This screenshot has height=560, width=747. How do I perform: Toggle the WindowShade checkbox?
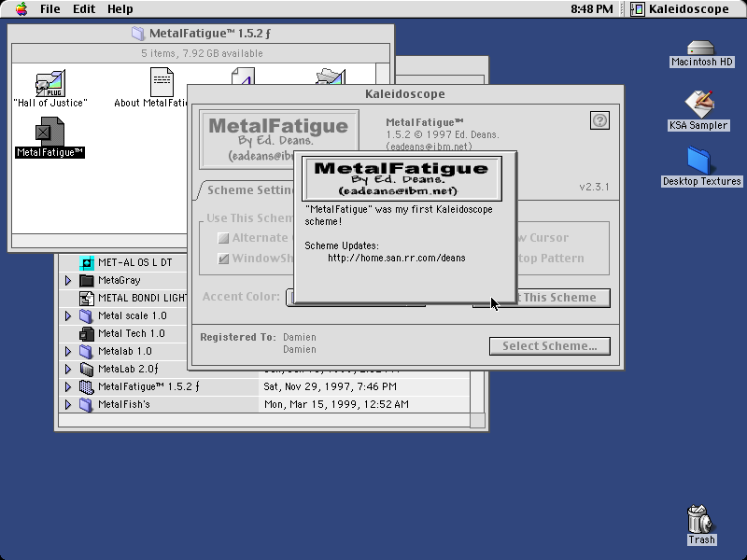tap(223, 259)
